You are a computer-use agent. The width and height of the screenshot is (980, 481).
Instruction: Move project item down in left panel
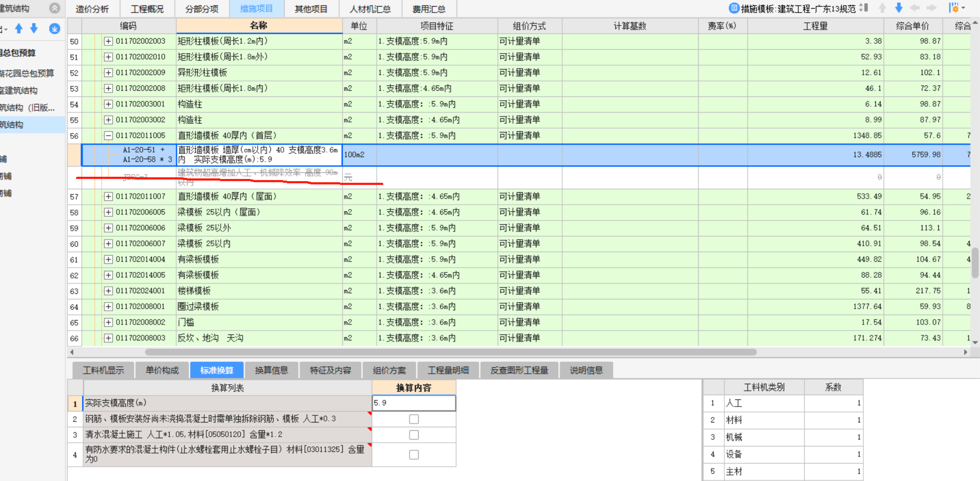coord(34,28)
